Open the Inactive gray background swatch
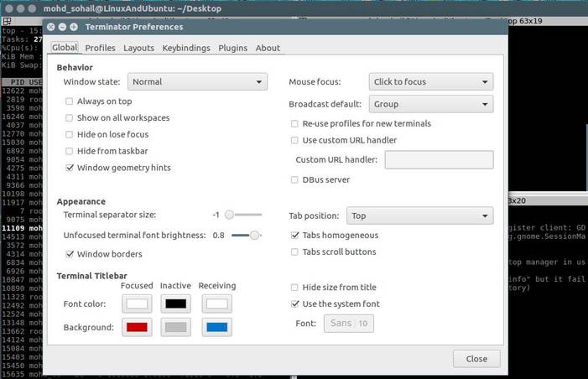Screen dimensions: 588x379 pos(175,326)
